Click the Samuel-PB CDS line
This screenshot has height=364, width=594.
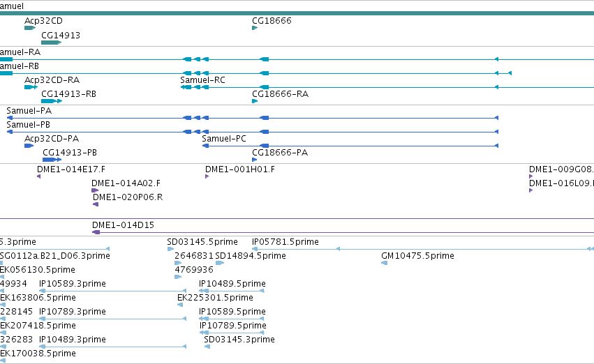click(x=253, y=132)
